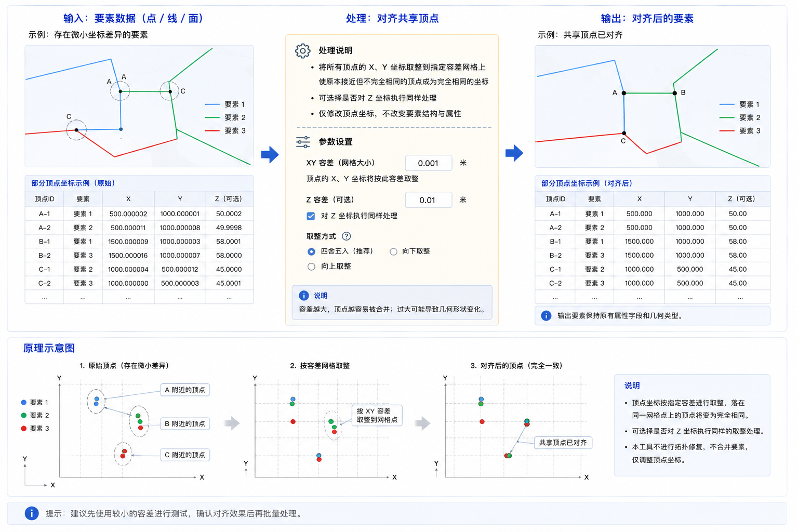Click Z value 45.0001 in the original table
The image size is (798, 532).
pyautogui.click(x=229, y=284)
